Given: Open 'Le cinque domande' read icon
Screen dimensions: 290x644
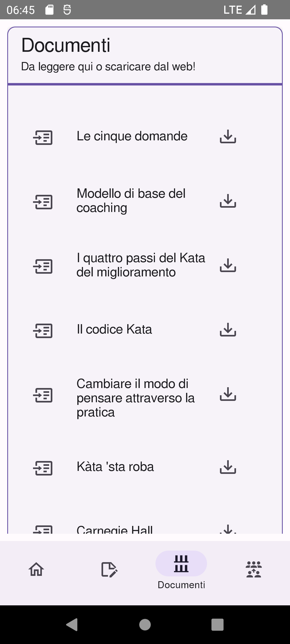Looking at the screenshot, I should coord(43,137).
